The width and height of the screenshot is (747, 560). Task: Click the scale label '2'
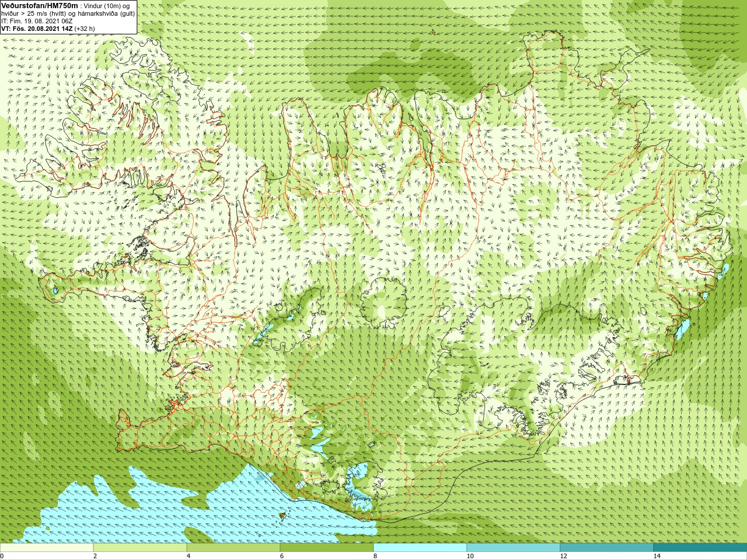point(95,556)
